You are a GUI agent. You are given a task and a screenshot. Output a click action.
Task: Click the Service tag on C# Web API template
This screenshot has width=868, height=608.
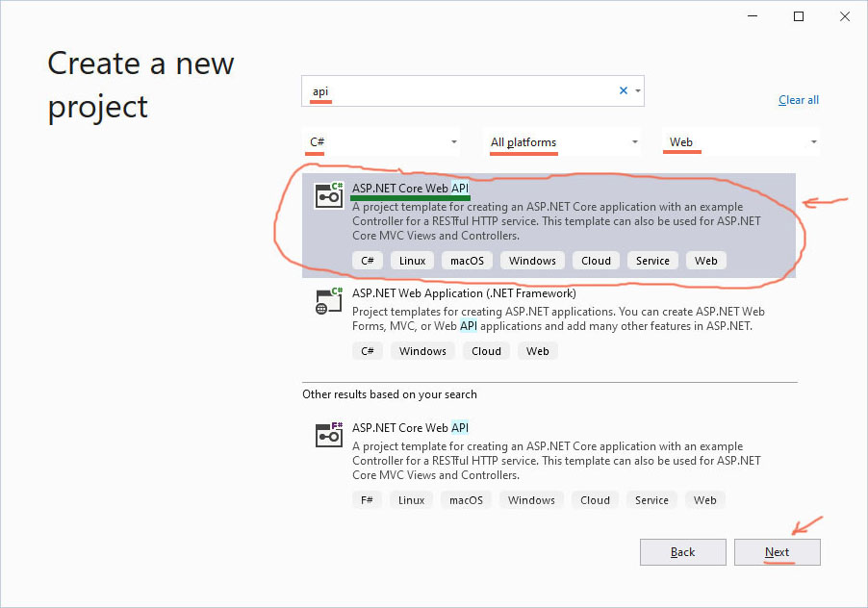point(652,261)
